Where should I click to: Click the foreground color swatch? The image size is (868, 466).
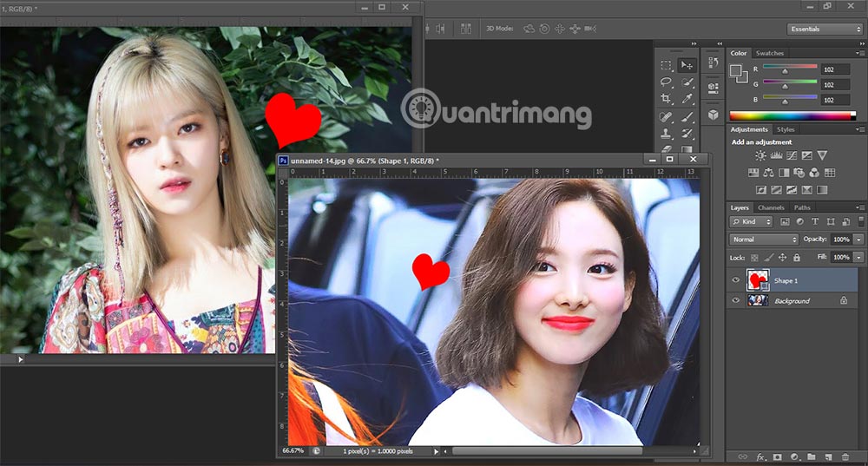tap(735, 70)
